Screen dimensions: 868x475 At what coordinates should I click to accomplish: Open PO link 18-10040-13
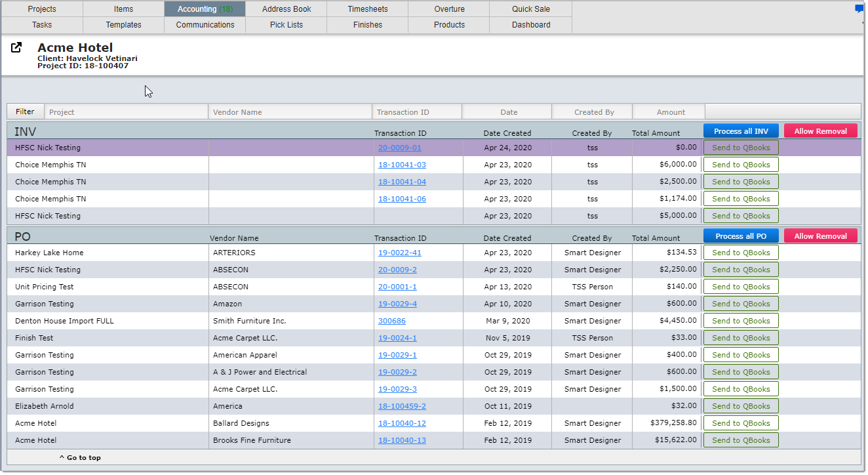(x=402, y=440)
